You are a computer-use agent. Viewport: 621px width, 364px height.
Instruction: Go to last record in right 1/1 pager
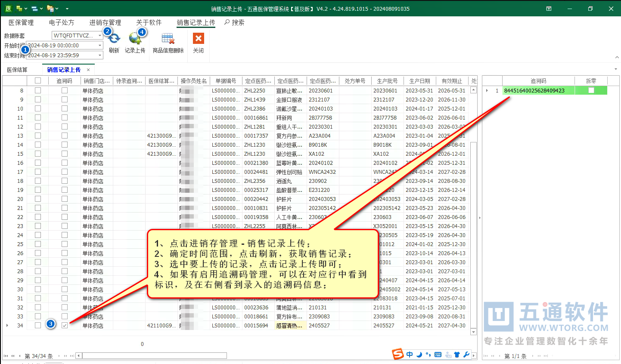[546, 356]
